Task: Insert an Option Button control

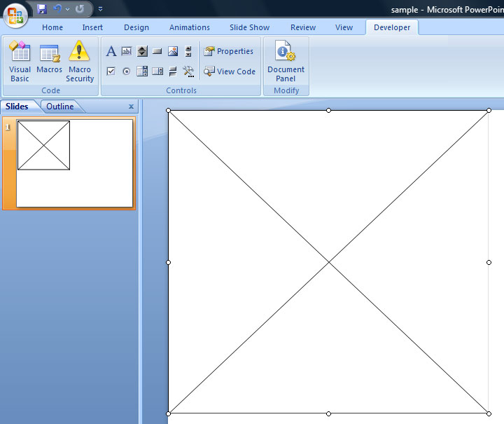Action: [127, 71]
